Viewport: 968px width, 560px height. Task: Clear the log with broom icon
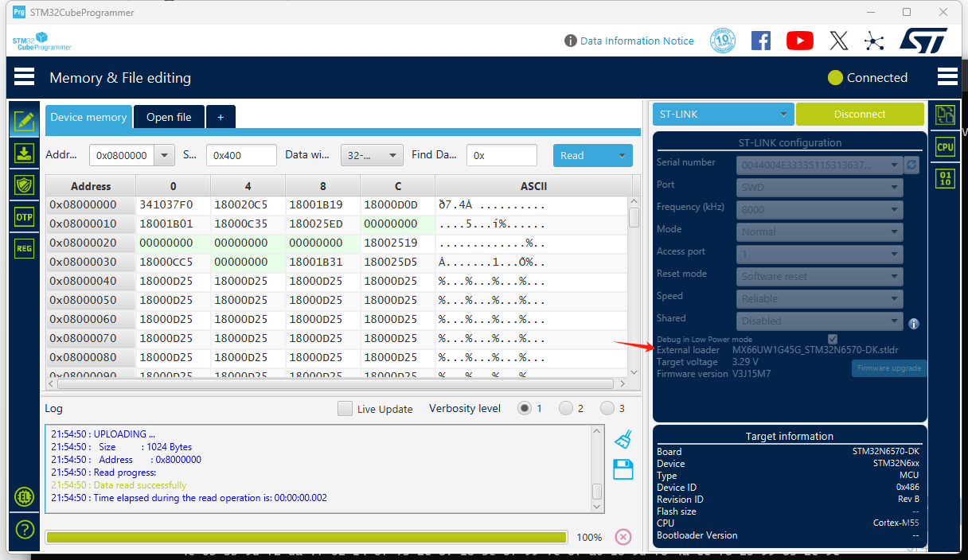click(x=623, y=439)
